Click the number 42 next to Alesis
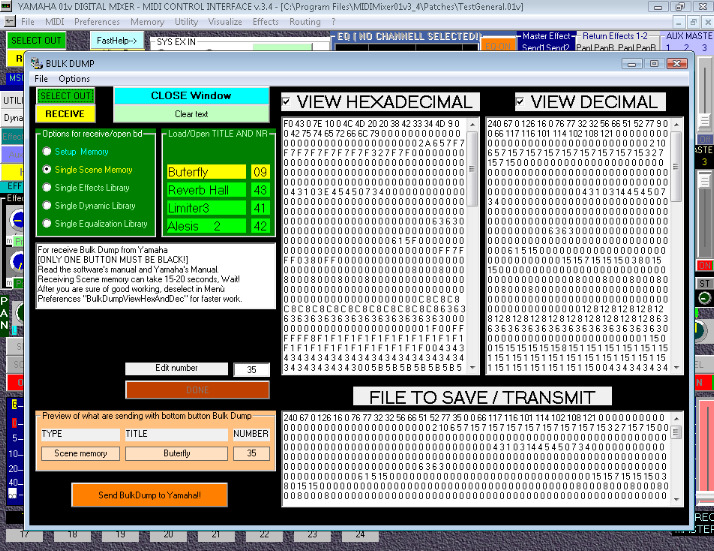Screen dimensions: 714x551 (260, 226)
